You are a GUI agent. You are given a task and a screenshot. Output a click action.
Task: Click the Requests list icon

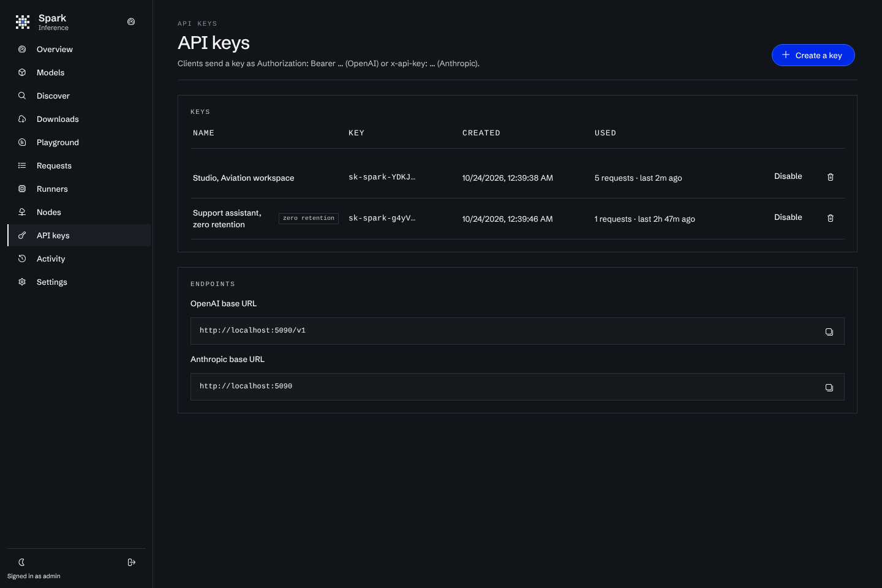[22, 165]
